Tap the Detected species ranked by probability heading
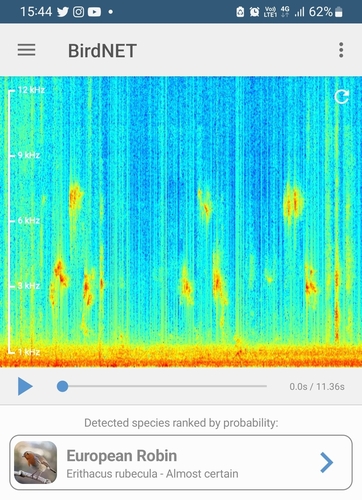The height and width of the screenshot is (500, 362). pos(181,423)
